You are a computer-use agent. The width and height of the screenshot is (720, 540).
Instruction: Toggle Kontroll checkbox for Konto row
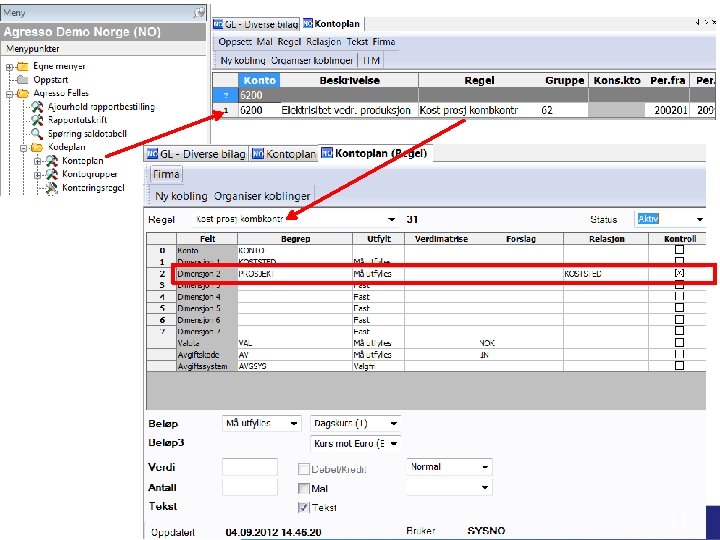click(680, 250)
